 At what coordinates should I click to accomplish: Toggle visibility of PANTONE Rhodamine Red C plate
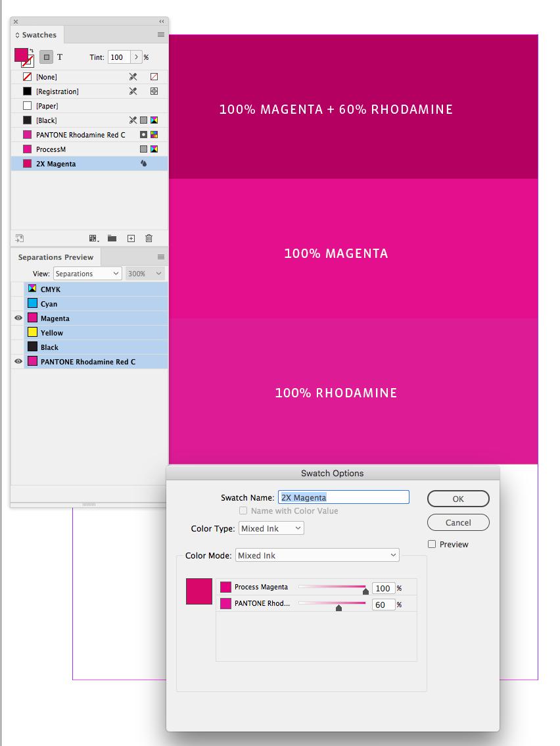17,361
